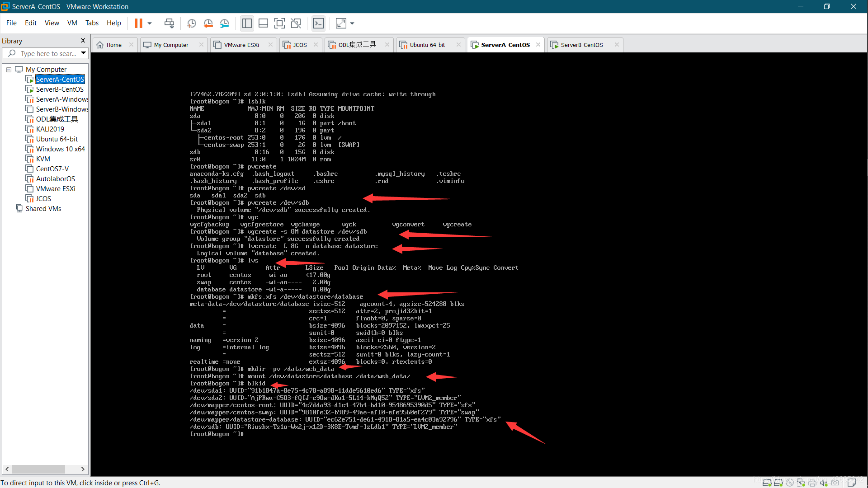This screenshot has width=868, height=488.
Task: Switch to the Ubuntu 64-bit tab
Action: click(427, 45)
